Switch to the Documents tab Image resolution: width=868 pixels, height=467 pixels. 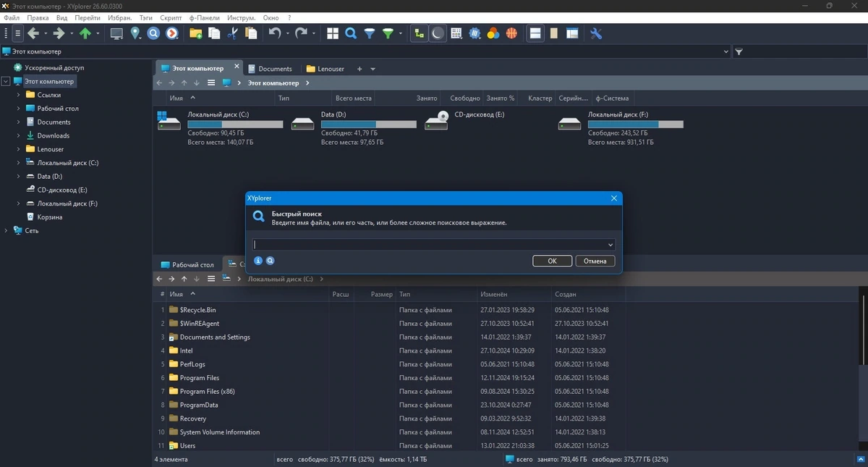[x=270, y=69]
